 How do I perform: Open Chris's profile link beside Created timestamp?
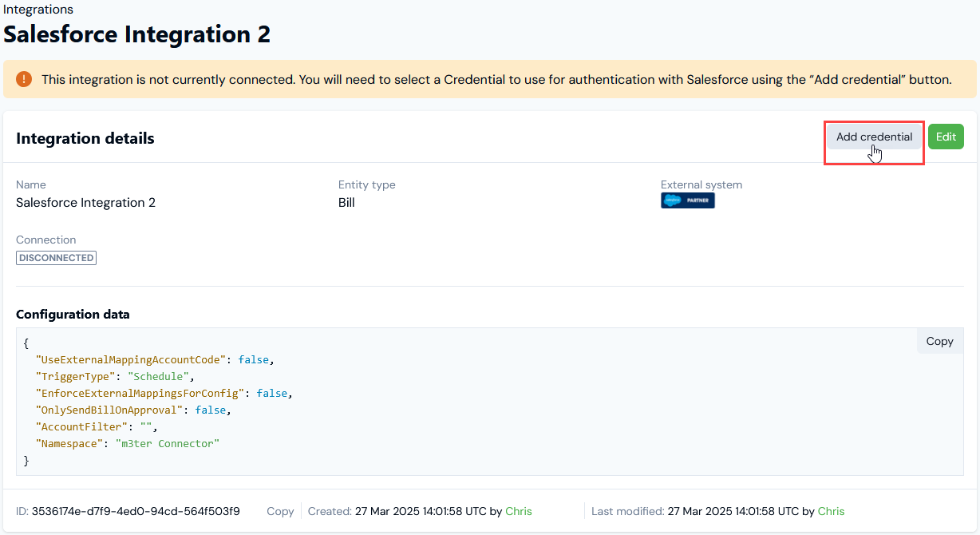click(519, 511)
